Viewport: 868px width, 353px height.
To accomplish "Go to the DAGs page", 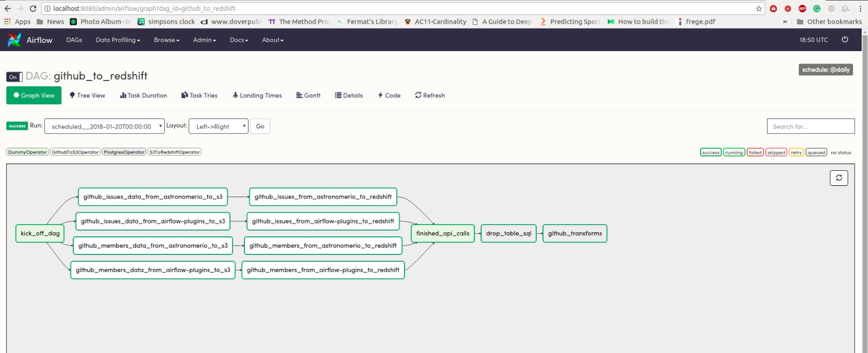I will pos(74,40).
